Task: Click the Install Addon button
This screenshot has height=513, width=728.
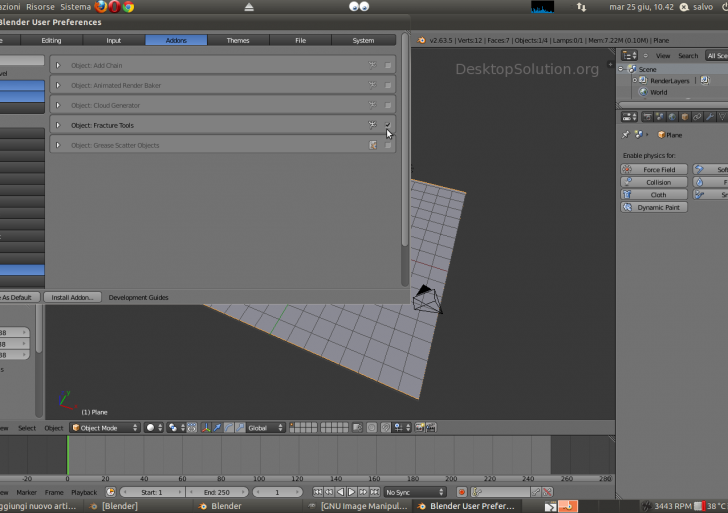Action: (x=73, y=297)
